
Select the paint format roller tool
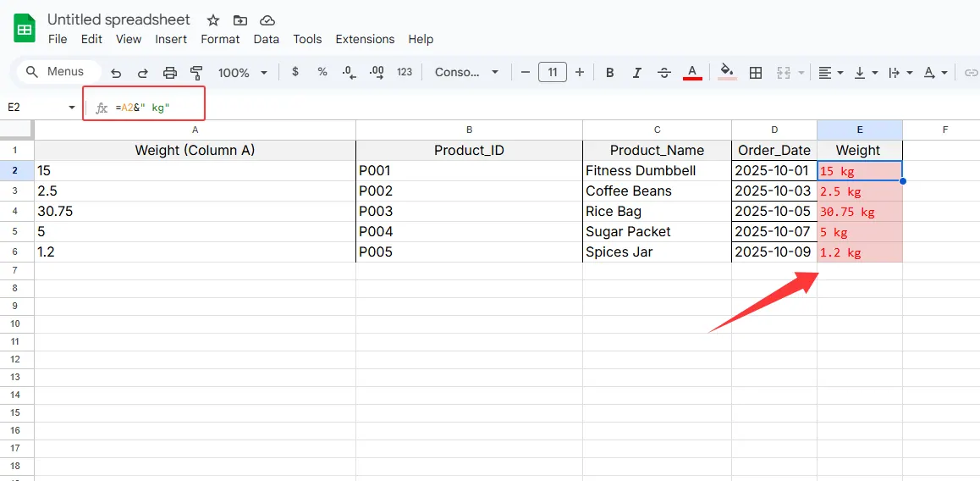[196, 73]
